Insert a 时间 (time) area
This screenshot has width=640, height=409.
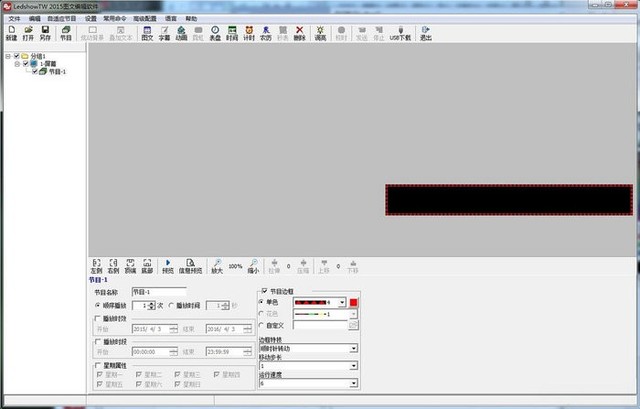tap(232, 33)
